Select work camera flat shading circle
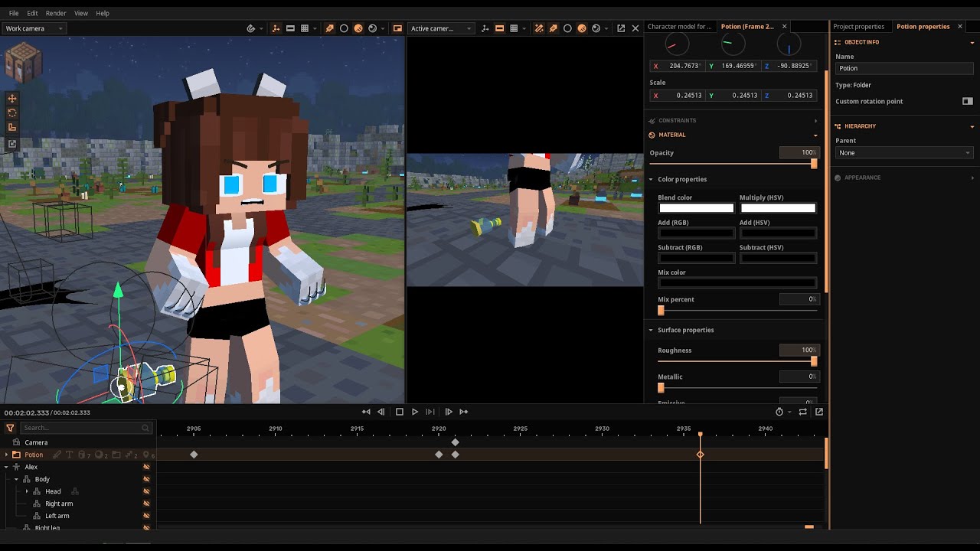 [x=344, y=28]
